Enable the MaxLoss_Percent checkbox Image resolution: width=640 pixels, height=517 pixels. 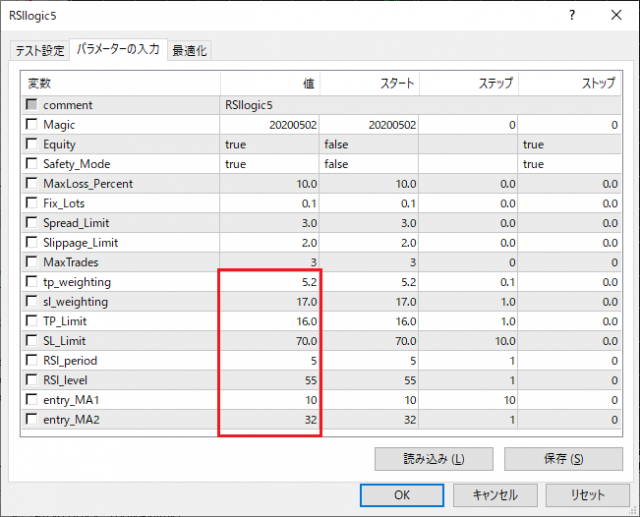[31, 183]
